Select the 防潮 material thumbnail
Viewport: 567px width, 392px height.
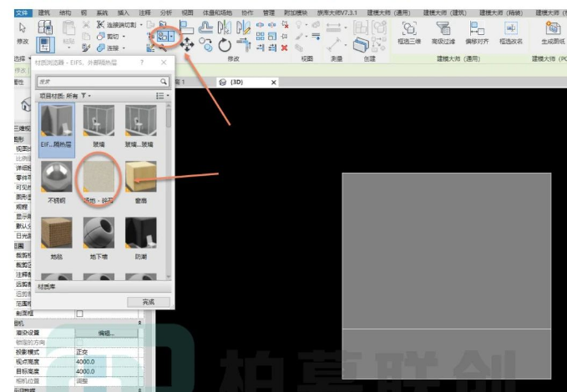141,233
